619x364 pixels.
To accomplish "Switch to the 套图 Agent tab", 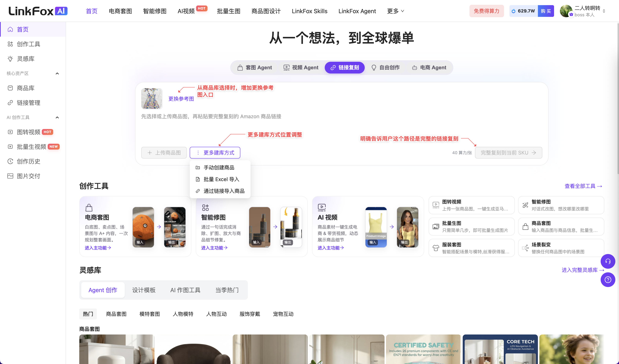I will tap(254, 67).
